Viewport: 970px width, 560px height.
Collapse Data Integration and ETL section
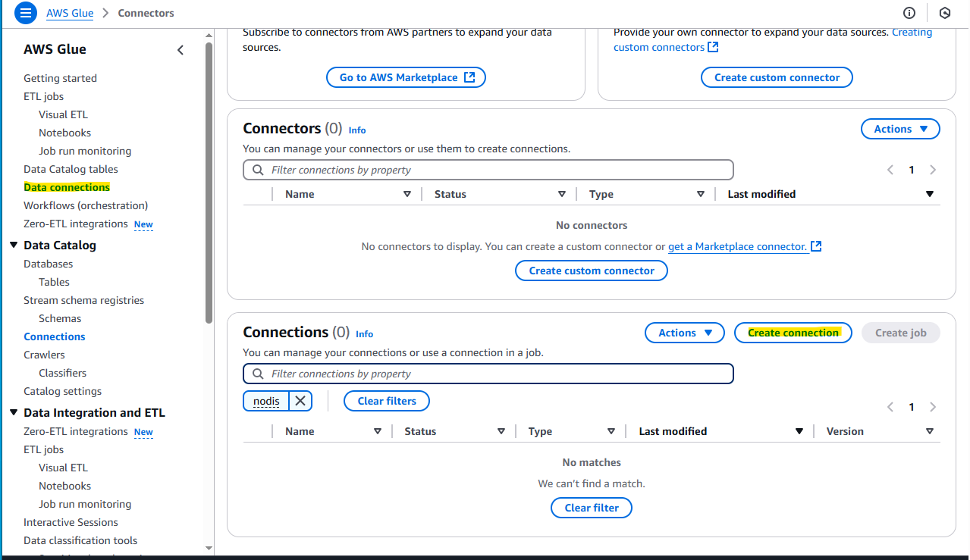click(x=14, y=412)
